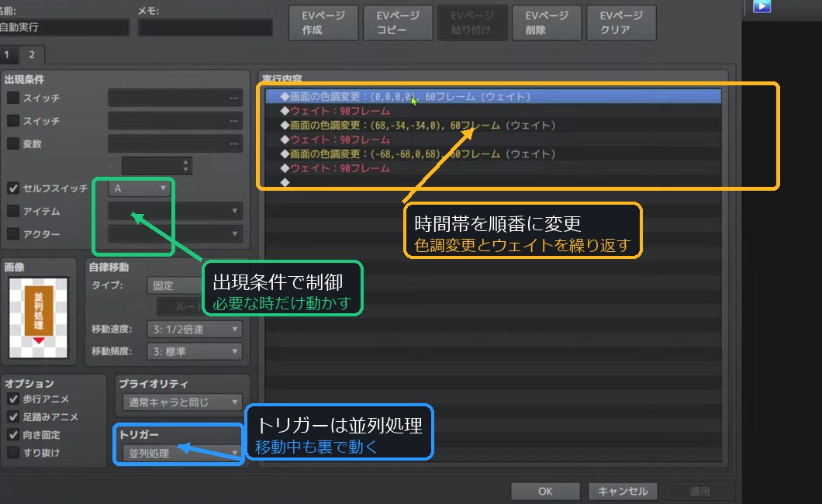Viewport: 822px width, 504px height.
Task: Confirm with the OK button
Action: 545,492
